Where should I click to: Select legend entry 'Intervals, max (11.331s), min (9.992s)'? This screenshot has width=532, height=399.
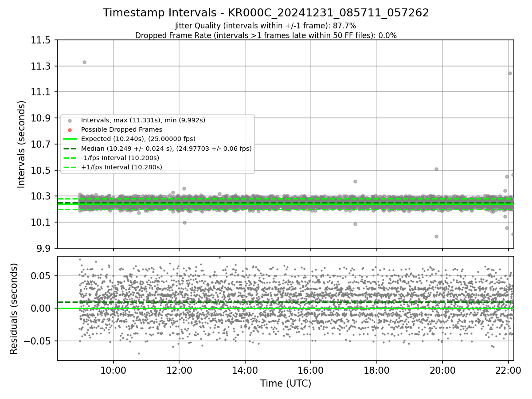point(143,120)
